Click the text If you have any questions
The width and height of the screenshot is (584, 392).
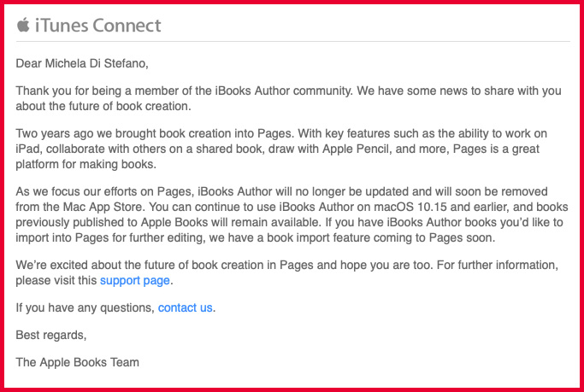85,307
